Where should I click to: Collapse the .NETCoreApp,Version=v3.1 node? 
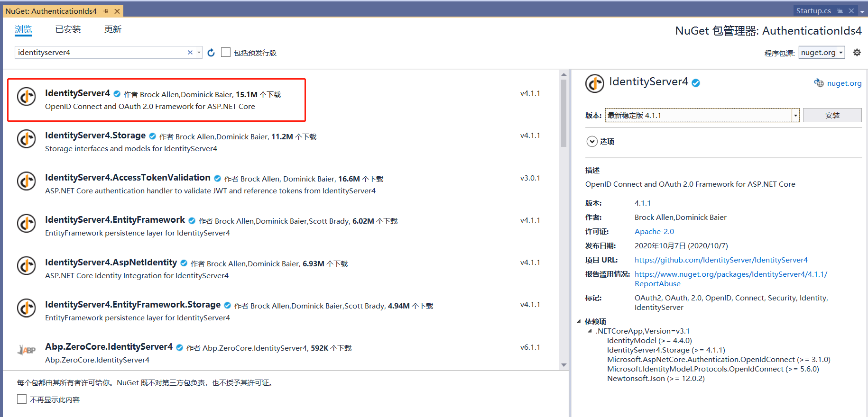(590, 331)
